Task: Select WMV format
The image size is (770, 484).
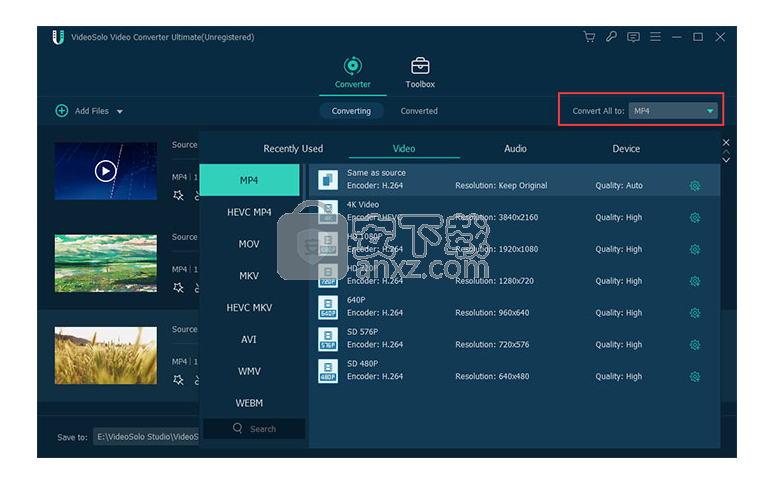Action: pos(249,372)
